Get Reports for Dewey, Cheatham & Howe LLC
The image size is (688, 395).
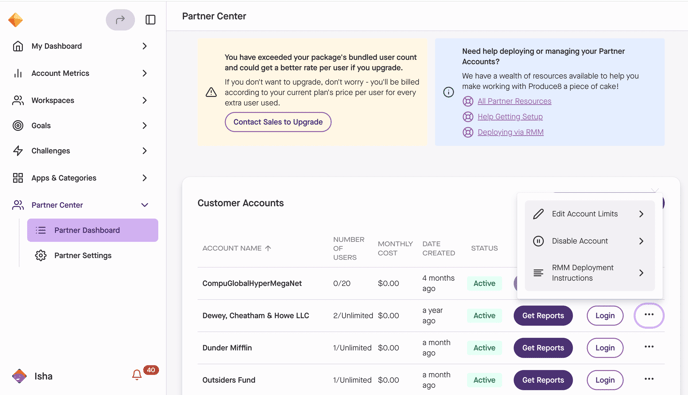point(543,316)
